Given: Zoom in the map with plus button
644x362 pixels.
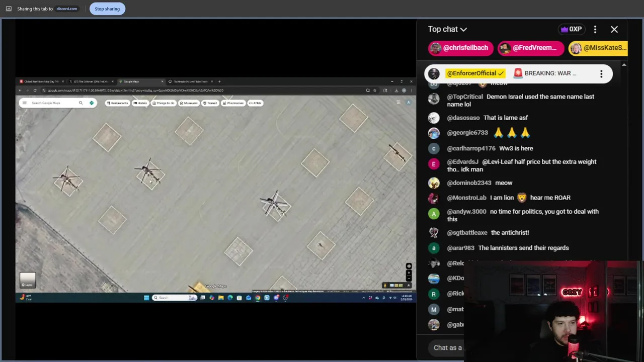Looking at the screenshot, I should click(409, 273).
